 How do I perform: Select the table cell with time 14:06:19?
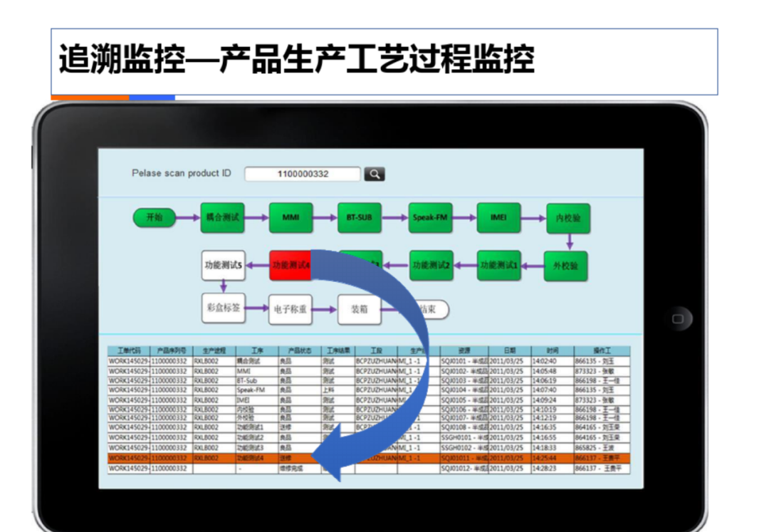pyautogui.click(x=553, y=380)
